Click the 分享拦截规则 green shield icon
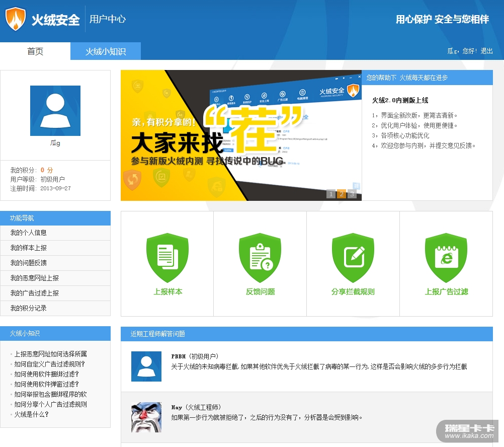Viewport: 504px width, 447px height. (353, 258)
